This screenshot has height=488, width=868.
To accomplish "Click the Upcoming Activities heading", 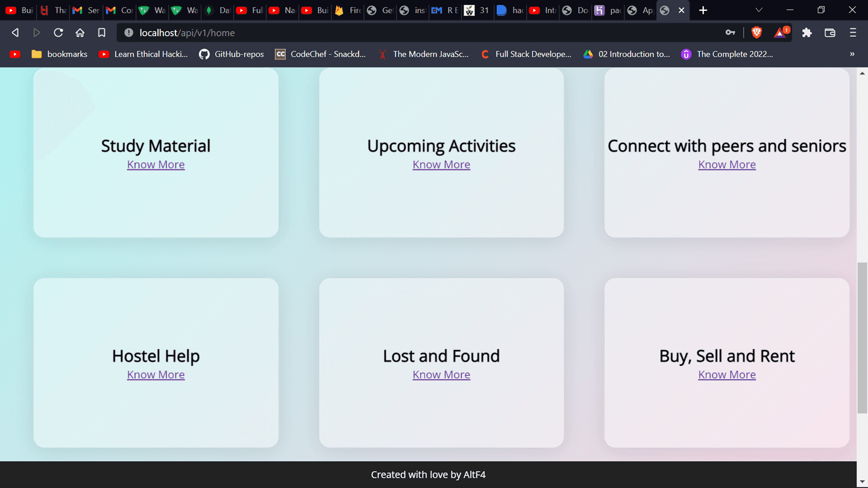I will pos(441,146).
